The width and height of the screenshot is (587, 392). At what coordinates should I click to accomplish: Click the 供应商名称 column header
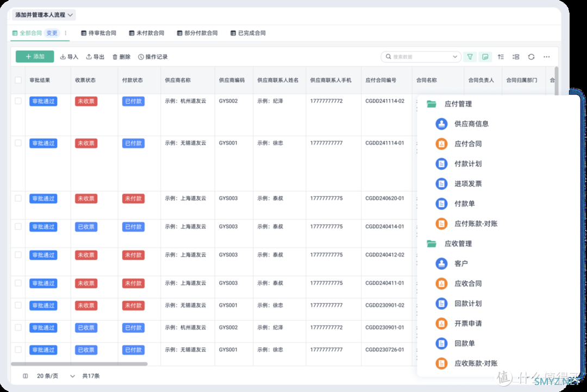point(178,80)
